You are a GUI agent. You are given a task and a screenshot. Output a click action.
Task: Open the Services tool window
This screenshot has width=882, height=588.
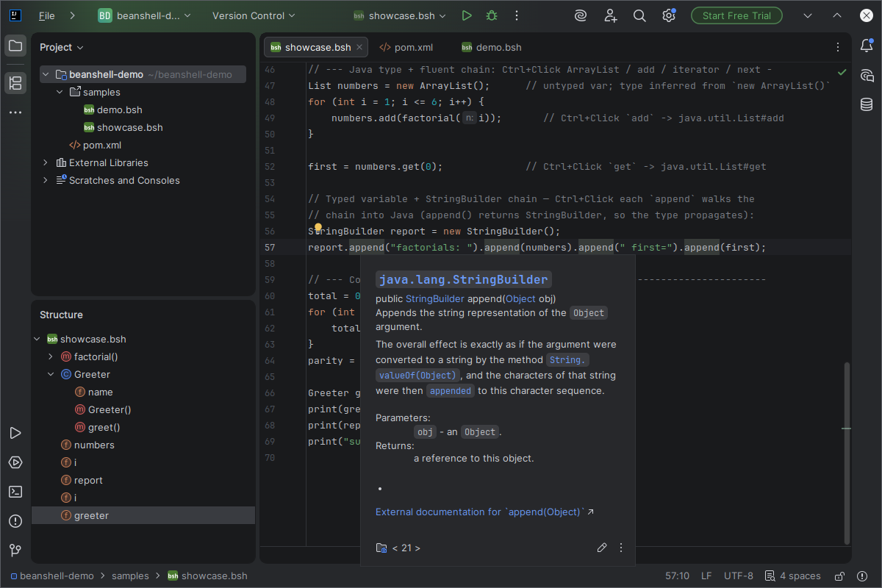point(15,462)
